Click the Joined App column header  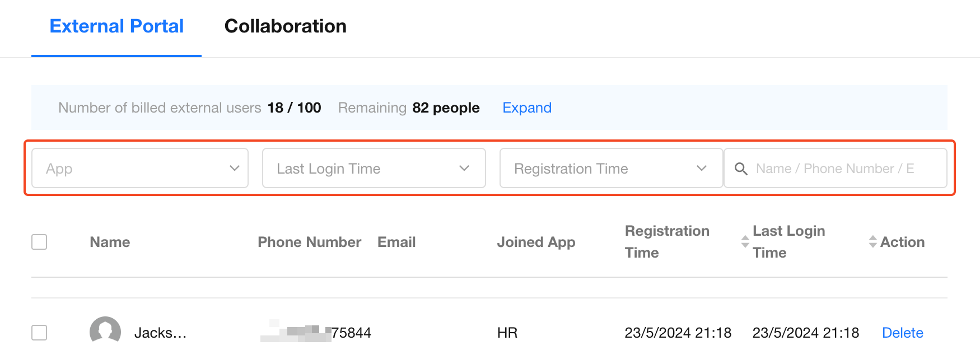536,242
